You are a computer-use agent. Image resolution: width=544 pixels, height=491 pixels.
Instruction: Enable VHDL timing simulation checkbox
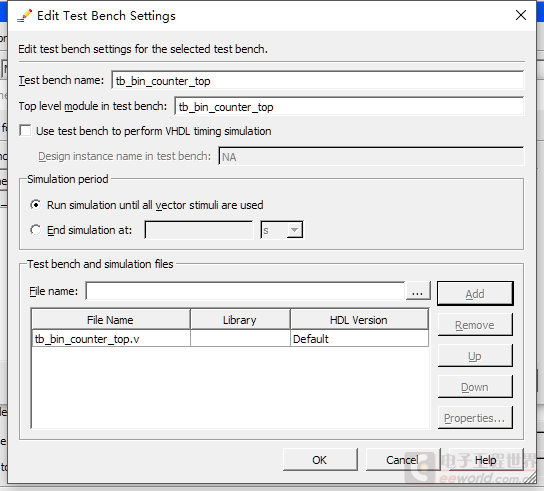(x=25, y=131)
